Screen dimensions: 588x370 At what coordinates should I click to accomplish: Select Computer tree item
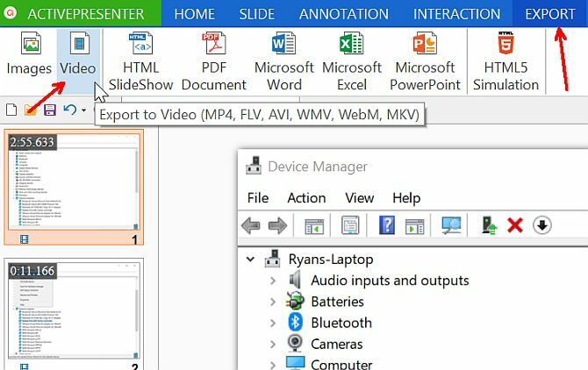pos(341,364)
